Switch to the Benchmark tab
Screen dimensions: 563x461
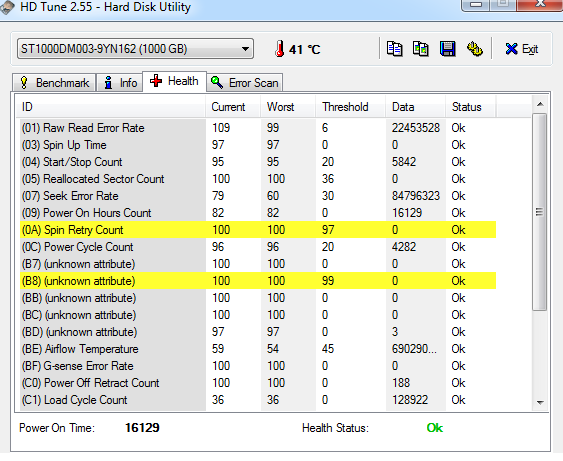54,83
